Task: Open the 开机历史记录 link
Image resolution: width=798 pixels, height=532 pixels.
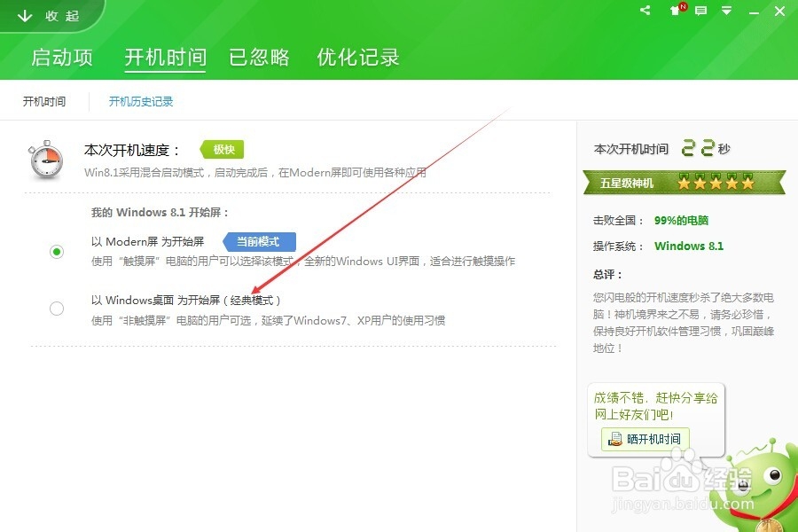Action: pos(141,101)
